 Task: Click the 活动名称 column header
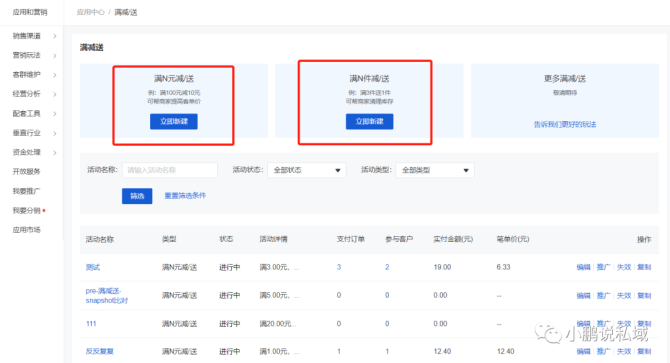pyautogui.click(x=100, y=239)
